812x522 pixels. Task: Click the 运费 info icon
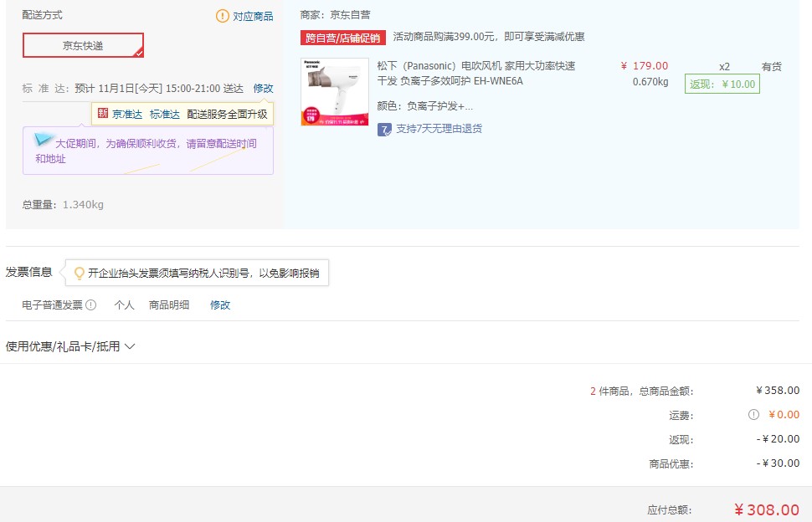coord(753,414)
